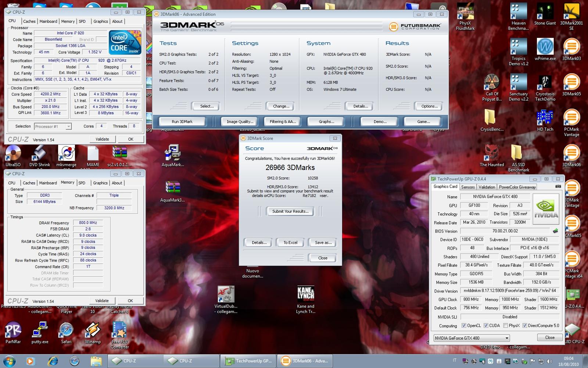Launch Free FLV Converter icon

click(119, 335)
